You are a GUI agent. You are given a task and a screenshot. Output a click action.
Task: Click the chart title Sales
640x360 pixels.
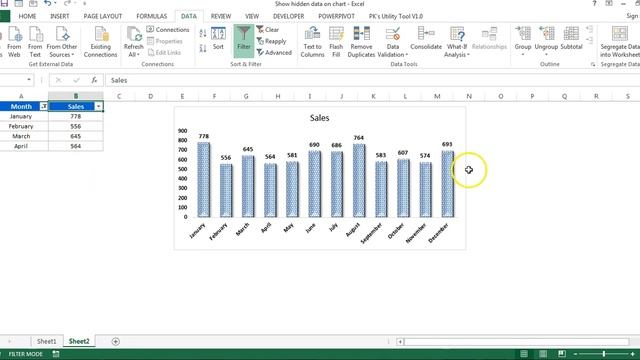(319, 118)
